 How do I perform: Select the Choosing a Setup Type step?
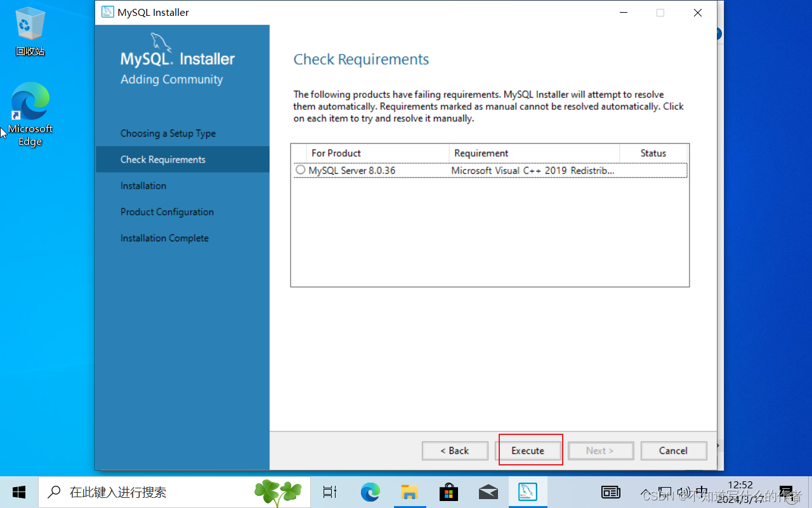[x=168, y=133]
